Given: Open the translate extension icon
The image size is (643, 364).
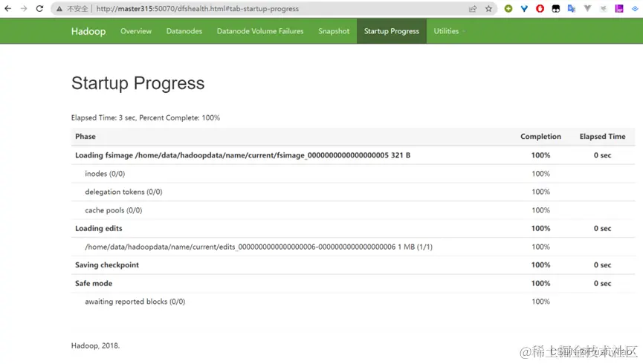Looking at the screenshot, I should coord(571,9).
